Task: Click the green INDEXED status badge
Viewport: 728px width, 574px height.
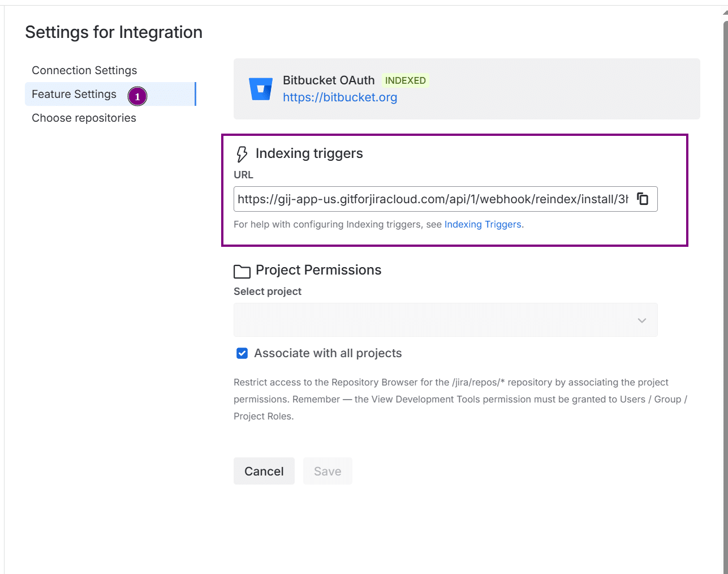Action: (x=405, y=80)
